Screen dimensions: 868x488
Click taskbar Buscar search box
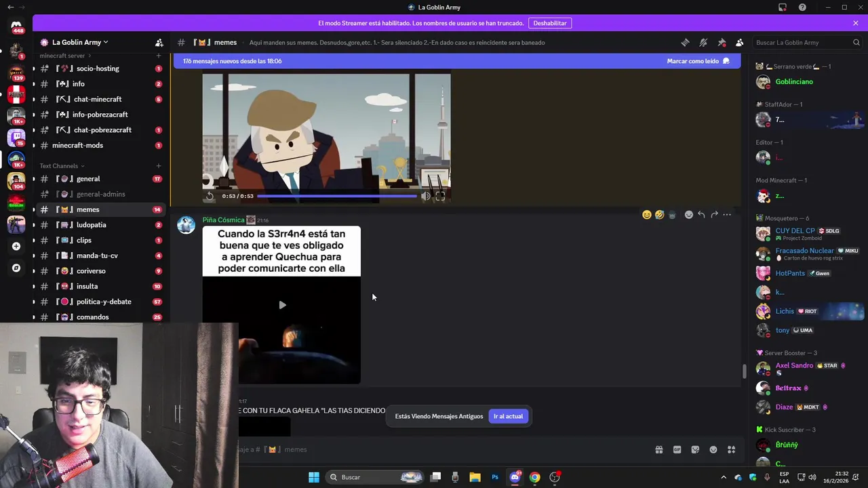coord(374,477)
